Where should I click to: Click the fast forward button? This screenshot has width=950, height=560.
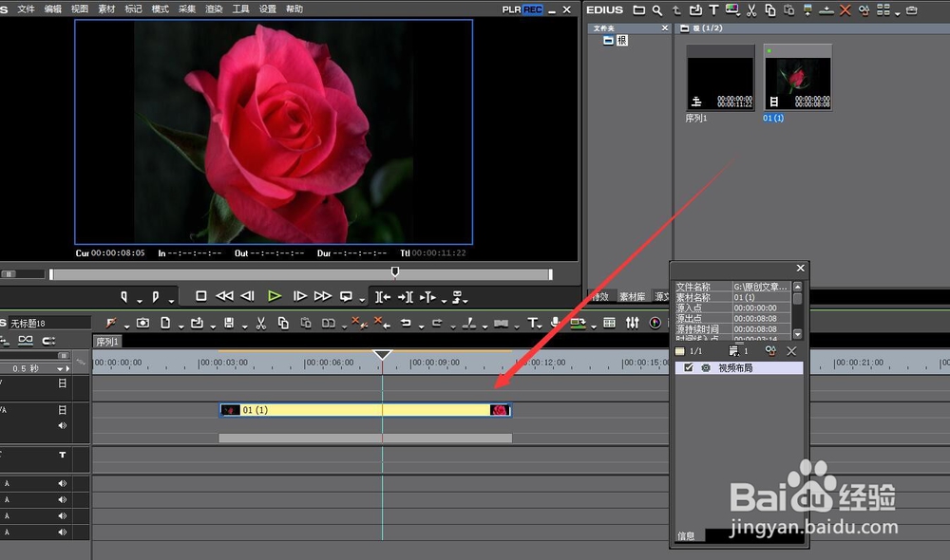click(x=323, y=295)
